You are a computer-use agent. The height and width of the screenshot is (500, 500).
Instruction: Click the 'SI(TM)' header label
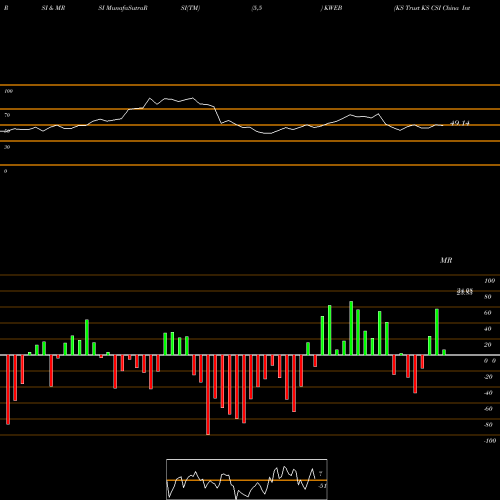(x=190, y=8)
